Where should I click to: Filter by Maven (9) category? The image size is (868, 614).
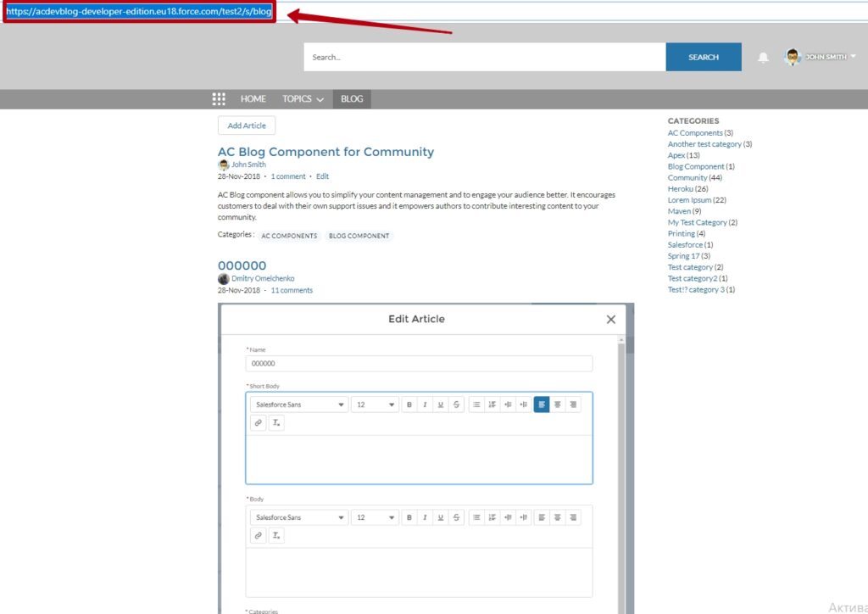click(684, 211)
